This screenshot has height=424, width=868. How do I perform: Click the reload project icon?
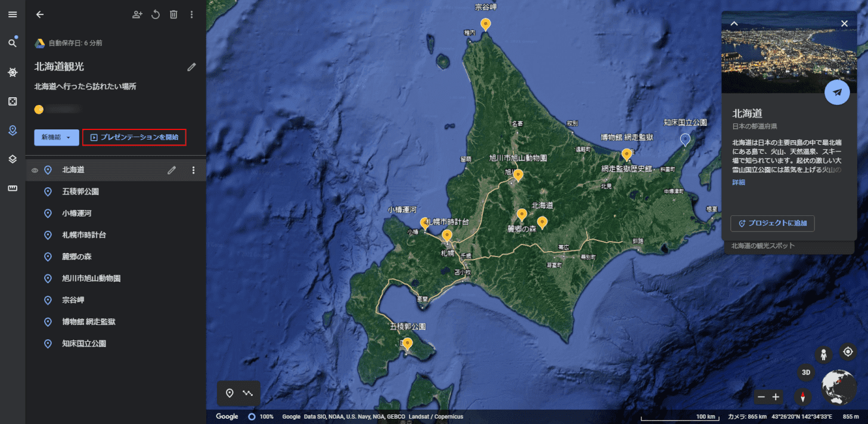(x=156, y=14)
